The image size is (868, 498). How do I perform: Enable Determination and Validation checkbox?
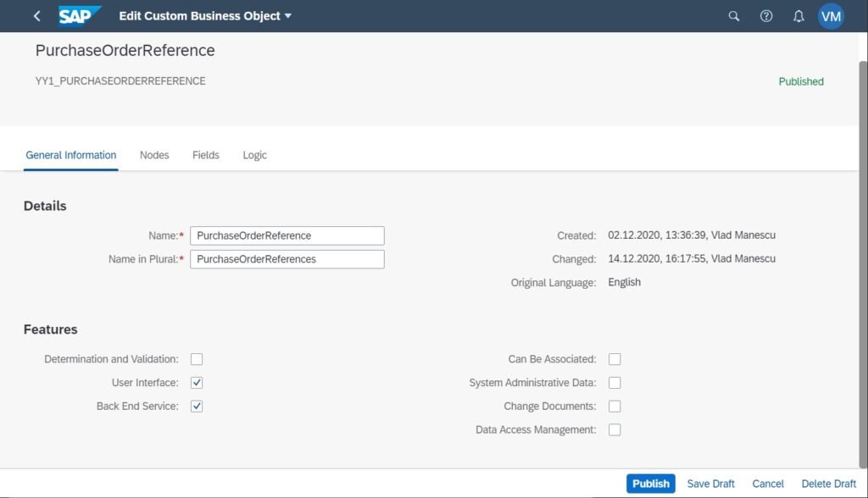click(x=197, y=359)
